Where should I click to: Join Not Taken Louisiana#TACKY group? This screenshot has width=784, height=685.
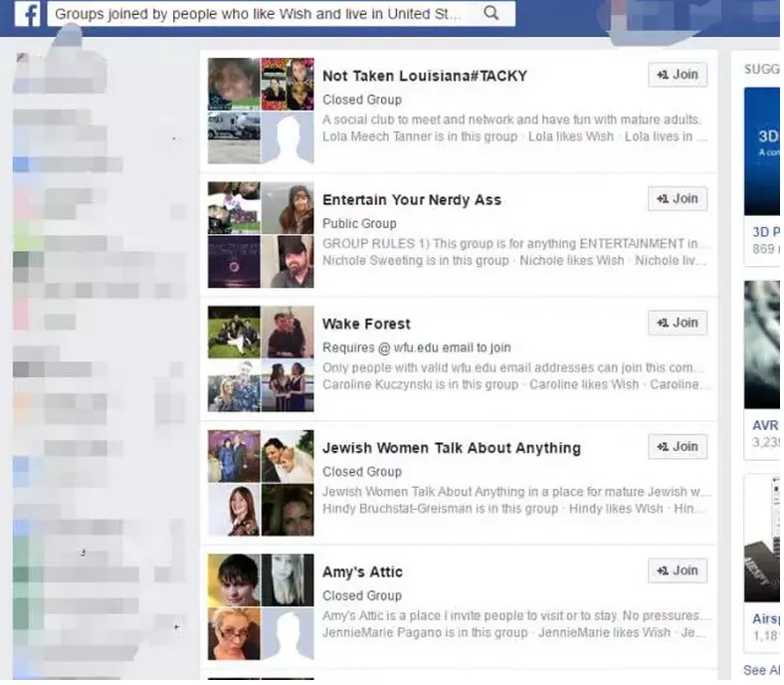pos(678,75)
